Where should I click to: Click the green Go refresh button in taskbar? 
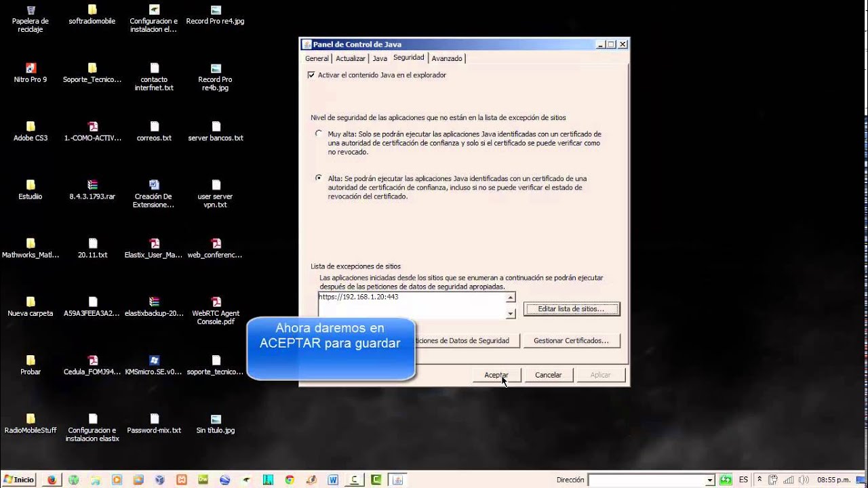tap(726, 480)
